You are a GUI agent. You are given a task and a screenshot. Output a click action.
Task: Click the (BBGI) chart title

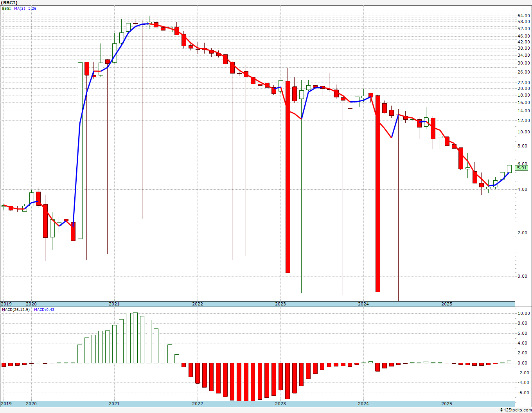pyautogui.click(x=9, y=3)
